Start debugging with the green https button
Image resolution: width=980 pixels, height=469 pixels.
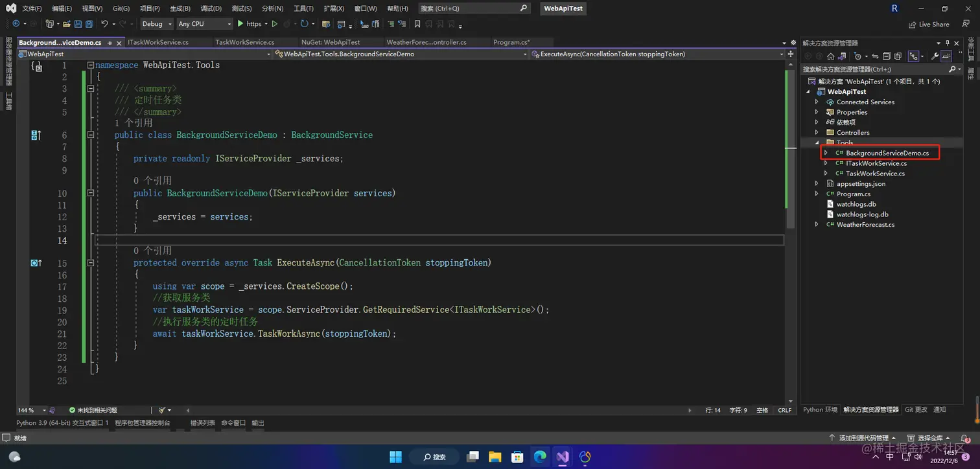click(250, 24)
